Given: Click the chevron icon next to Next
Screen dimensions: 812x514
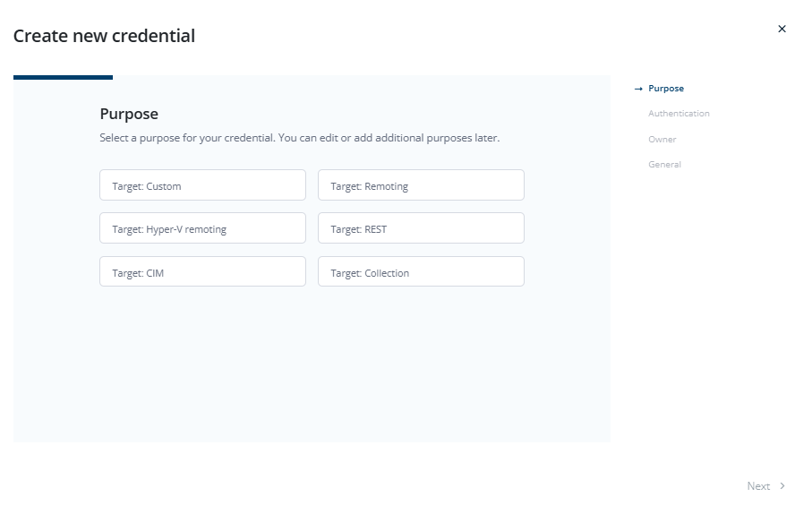Looking at the screenshot, I should 782,485.
